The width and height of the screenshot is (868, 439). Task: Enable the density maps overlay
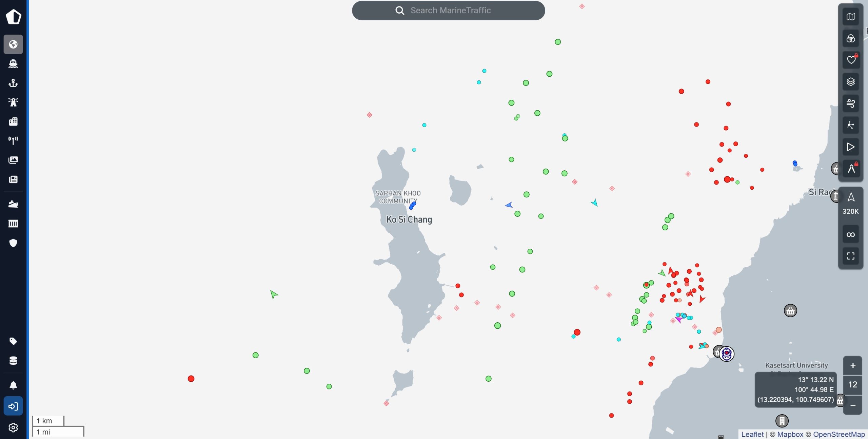tap(851, 38)
